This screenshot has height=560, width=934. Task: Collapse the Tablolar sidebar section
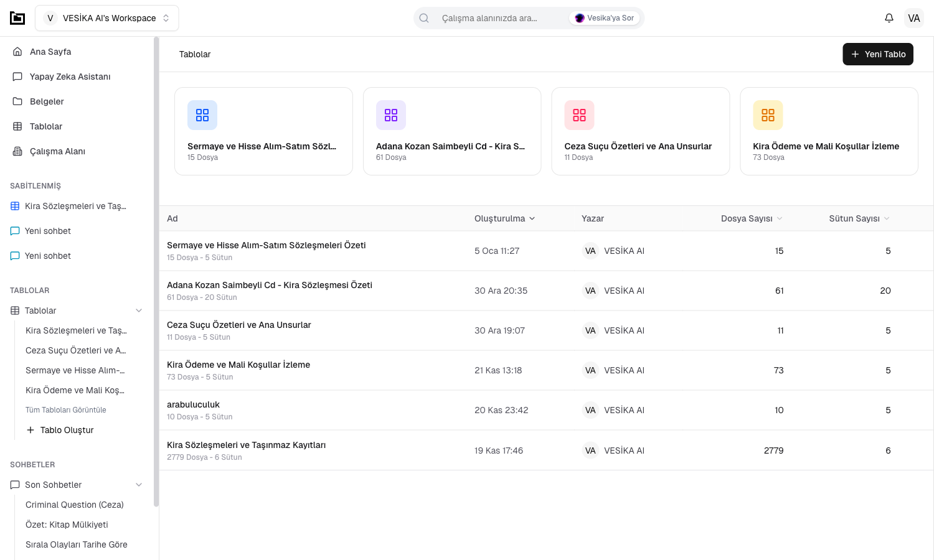click(139, 310)
